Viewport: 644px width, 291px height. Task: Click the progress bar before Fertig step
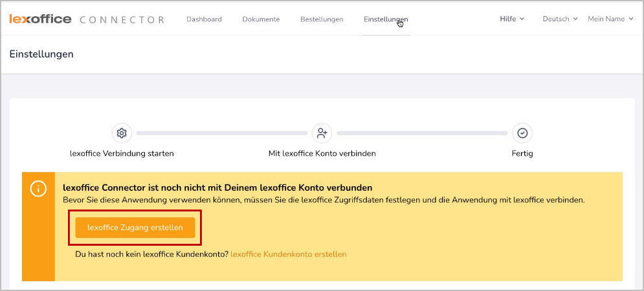pos(422,133)
